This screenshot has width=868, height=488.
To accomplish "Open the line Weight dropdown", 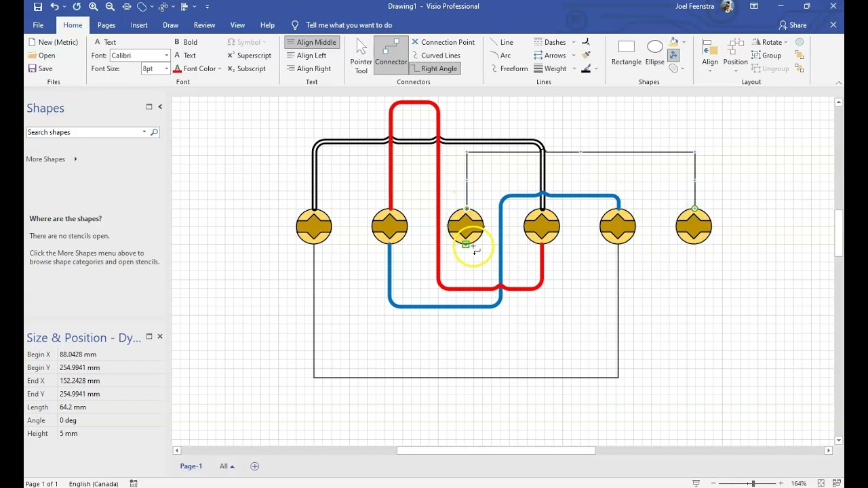I will pyautogui.click(x=574, y=68).
